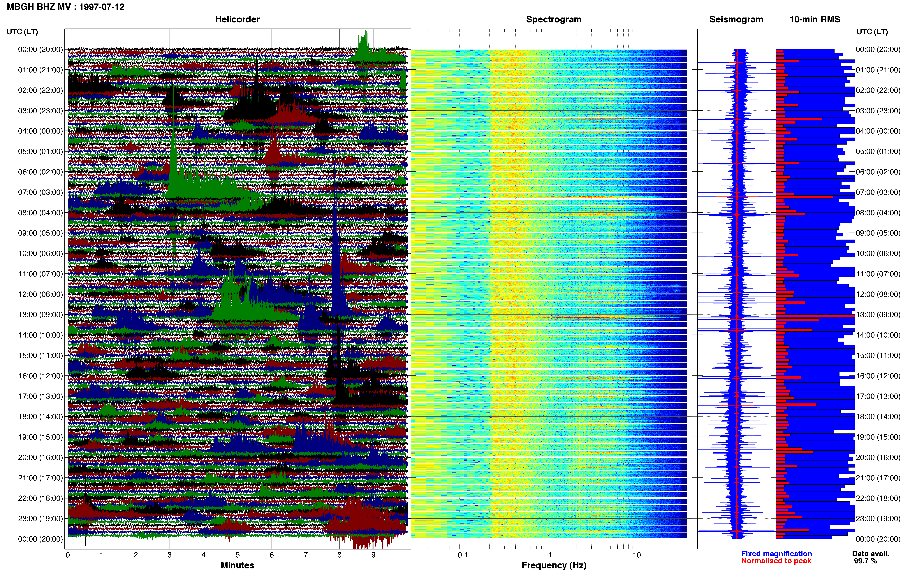The height and width of the screenshot is (578, 924).
Task: Click 13:00 (09:00) label beside the 10-min RMS
Action: coord(878,315)
